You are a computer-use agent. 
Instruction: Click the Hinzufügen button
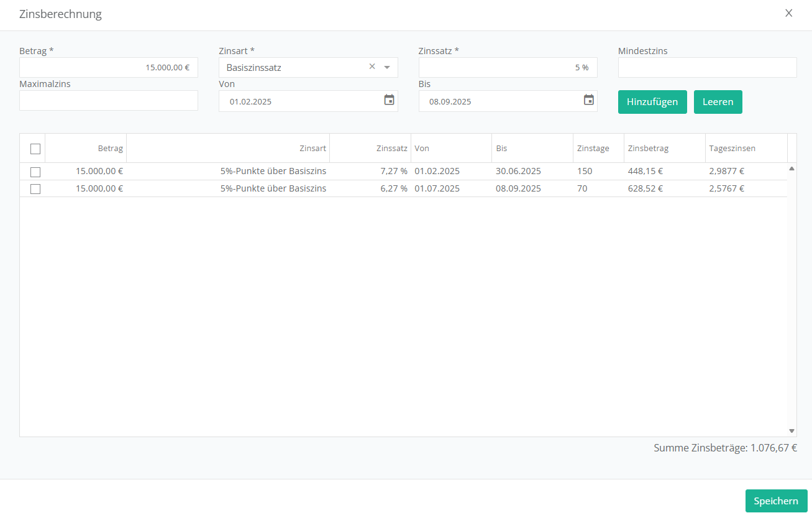(x=652, y=102)
